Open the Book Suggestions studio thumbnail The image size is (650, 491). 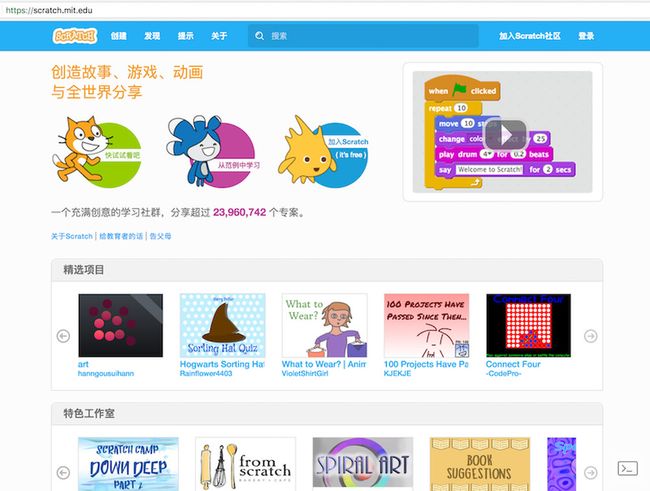[x=480, y=464]
